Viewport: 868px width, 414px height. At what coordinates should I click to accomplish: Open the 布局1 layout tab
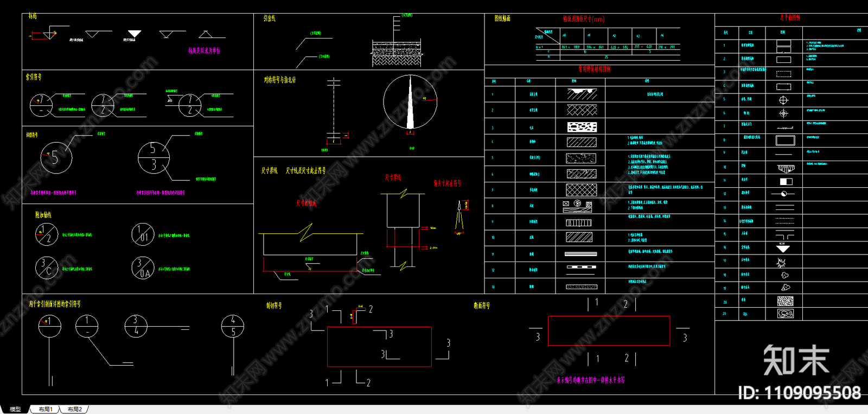click(x=46, y=409)
